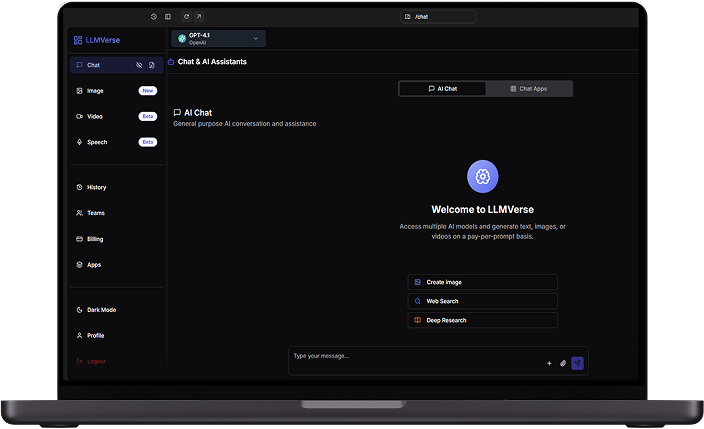Open Profile from the sidebar
Screen dimensions: 704x429
point(116,336)
